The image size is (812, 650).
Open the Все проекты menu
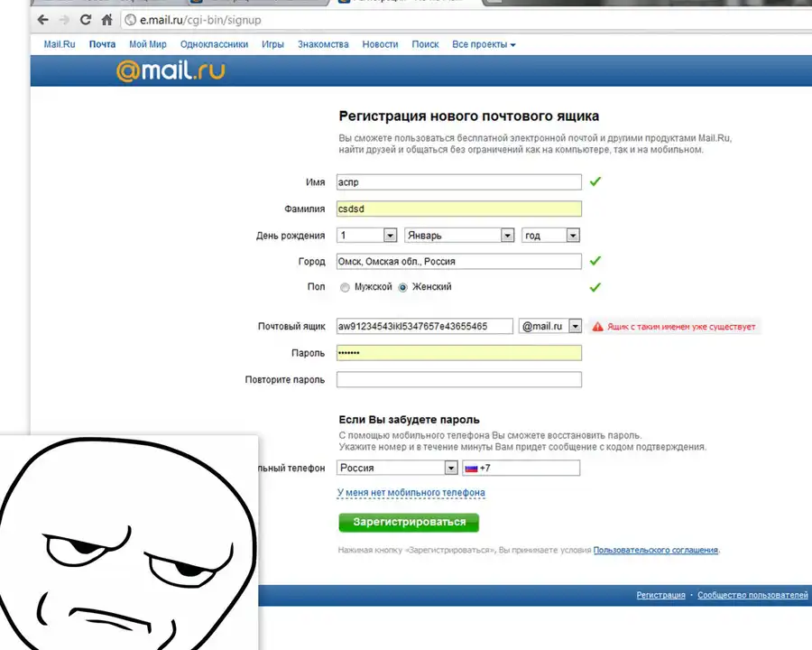484,44
